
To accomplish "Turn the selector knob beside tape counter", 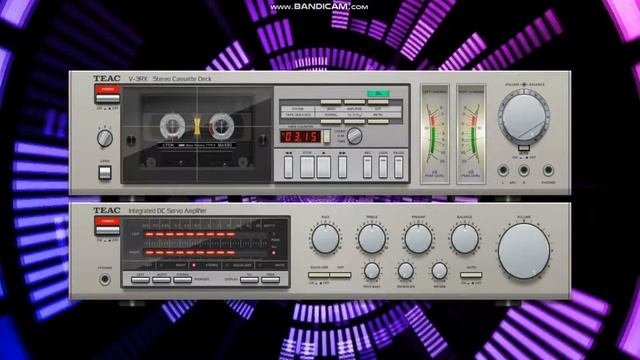I will [354, 136].
